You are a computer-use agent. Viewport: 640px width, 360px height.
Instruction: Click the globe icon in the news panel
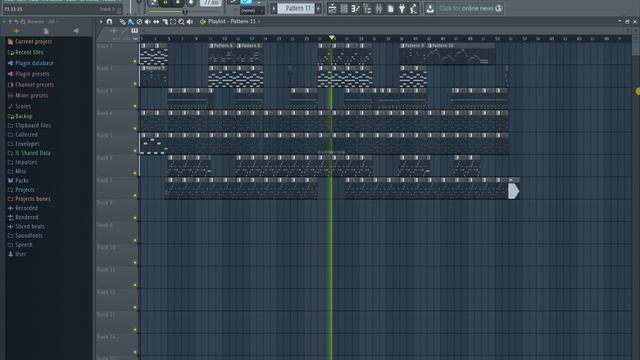pos(498,8)
